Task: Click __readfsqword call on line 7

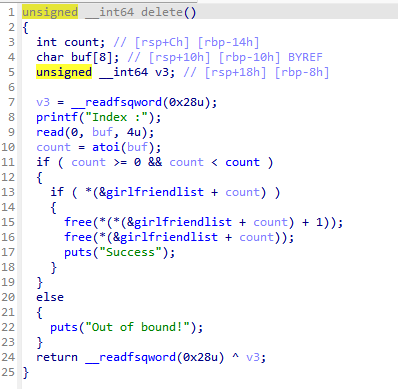Action: click(x=116, y=102)
